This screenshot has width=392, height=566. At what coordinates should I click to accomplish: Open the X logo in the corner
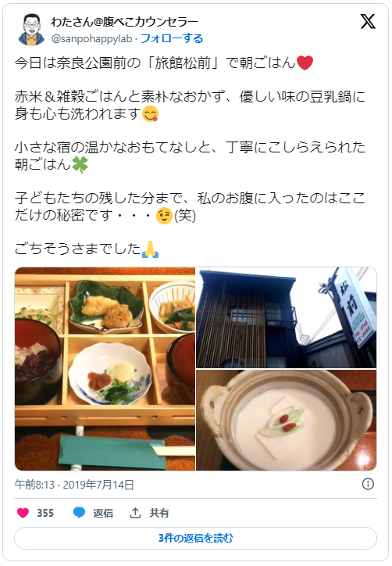pos(368,22)
